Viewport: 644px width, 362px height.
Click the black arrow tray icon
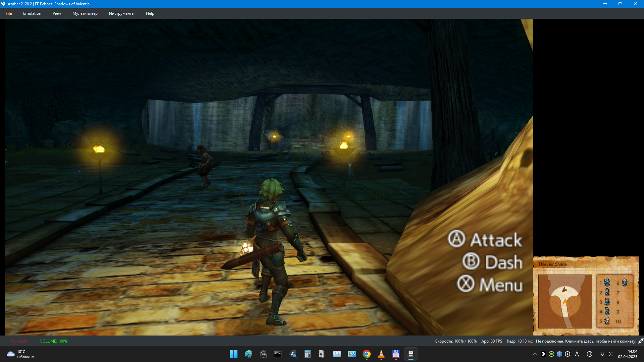(543, 354)
